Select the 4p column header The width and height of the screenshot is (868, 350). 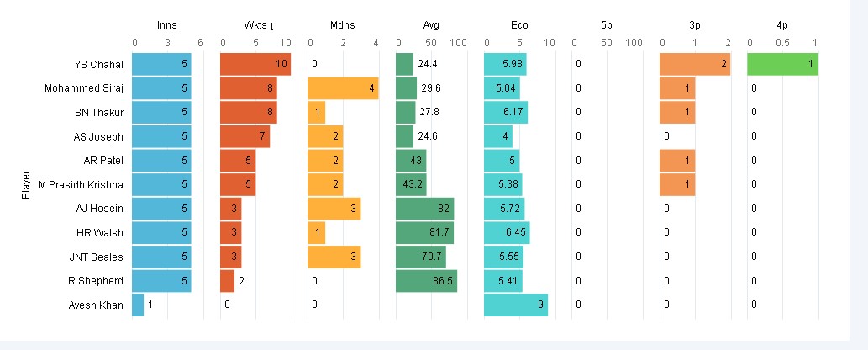(782, 25)
